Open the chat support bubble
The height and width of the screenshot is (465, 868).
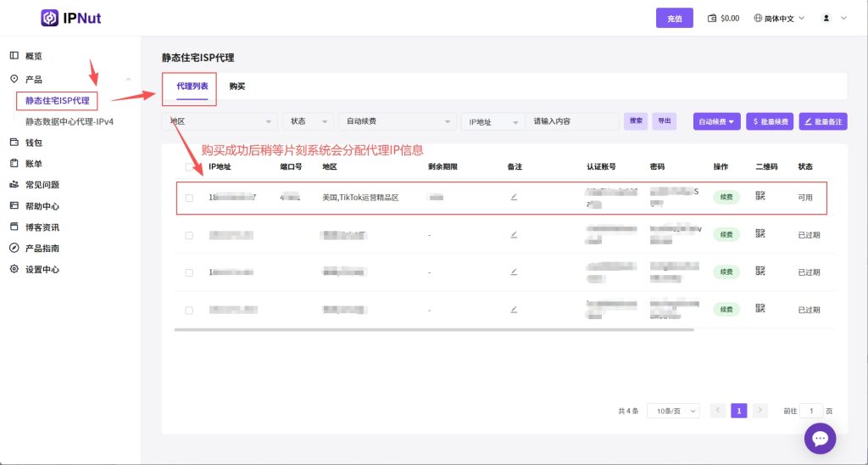[x=820, y=438]
